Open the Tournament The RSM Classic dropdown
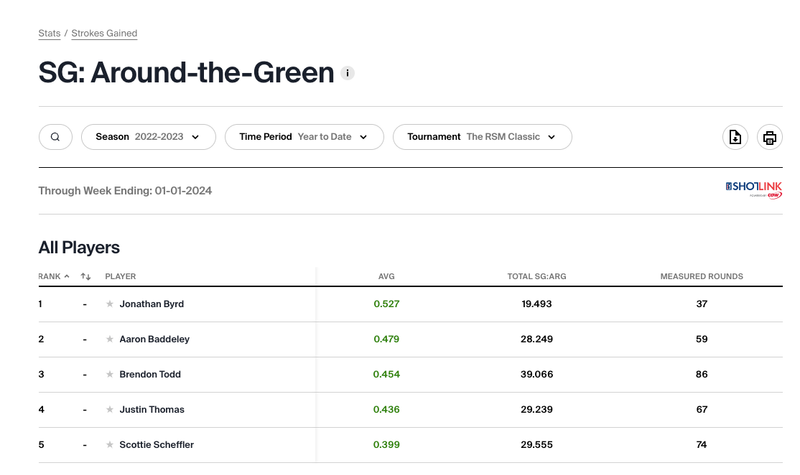 (482, 137)
